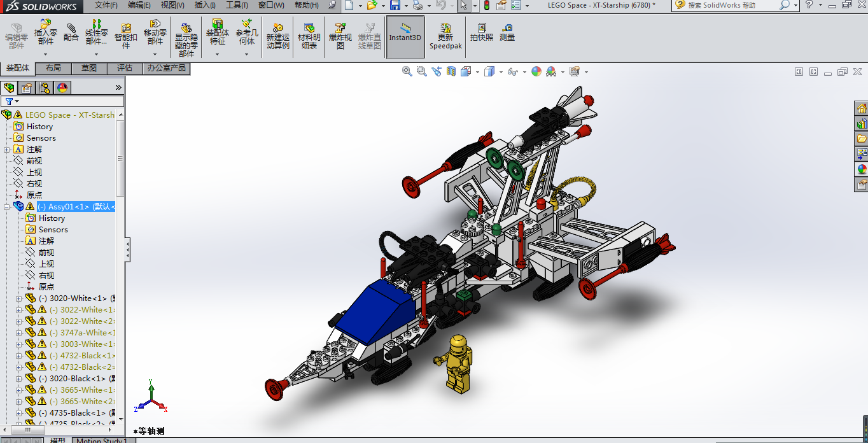The image size is (868, 443).
Task: Open the 编辑(E) Edit menu
Action: [x=139, y=5]
